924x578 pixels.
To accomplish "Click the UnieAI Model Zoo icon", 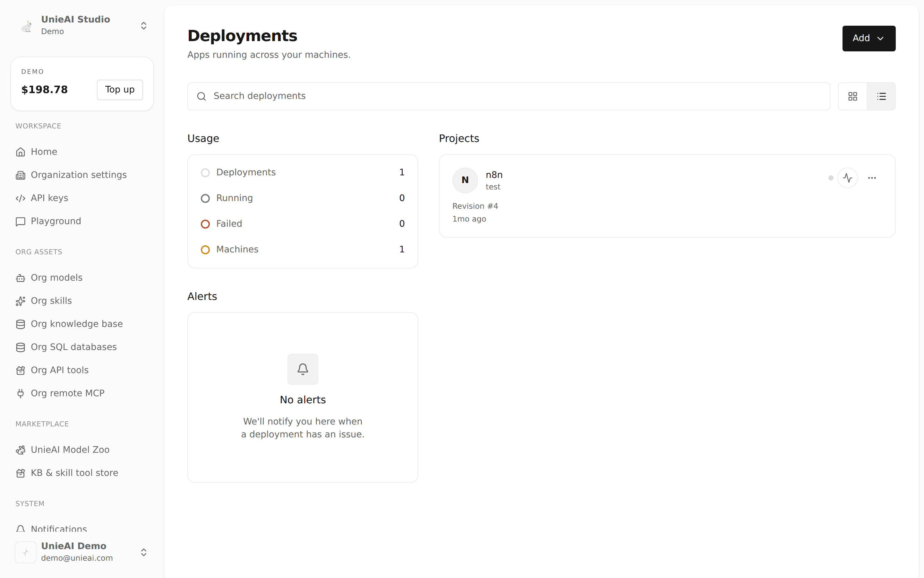I will click(x=21, y=450).
